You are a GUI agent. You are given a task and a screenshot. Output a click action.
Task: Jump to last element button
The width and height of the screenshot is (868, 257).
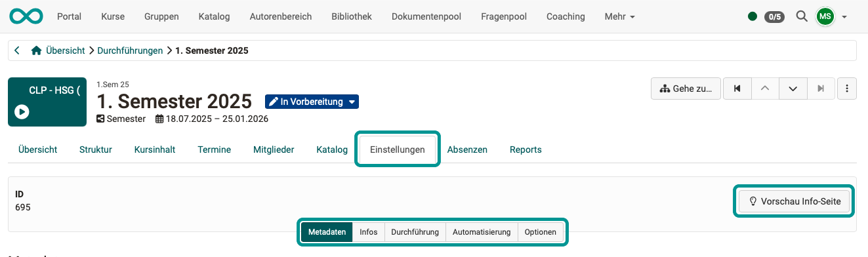point(821,89)
